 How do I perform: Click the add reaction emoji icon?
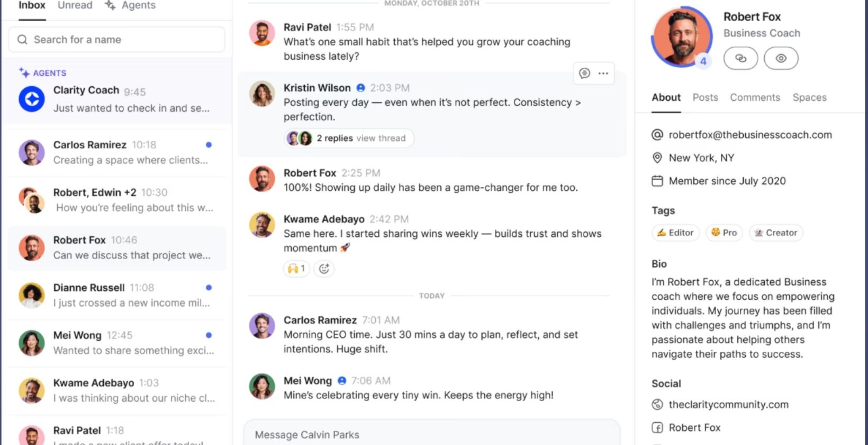[324, 269]
